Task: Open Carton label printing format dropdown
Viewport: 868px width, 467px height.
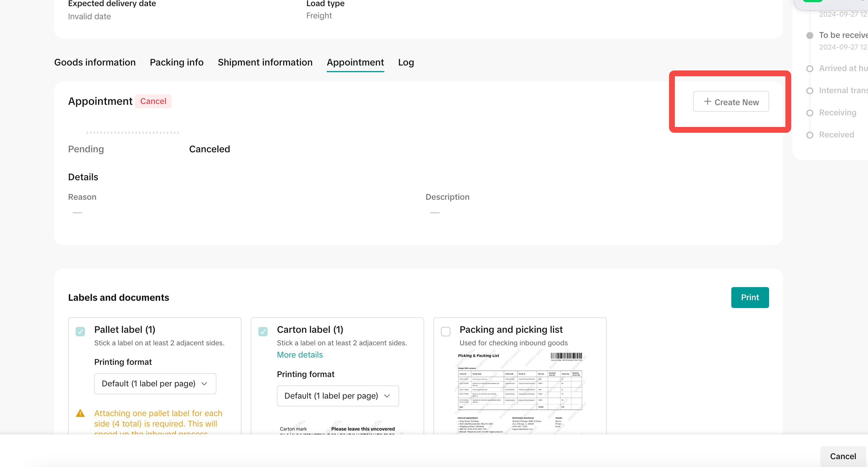Action: coord(338,395)
